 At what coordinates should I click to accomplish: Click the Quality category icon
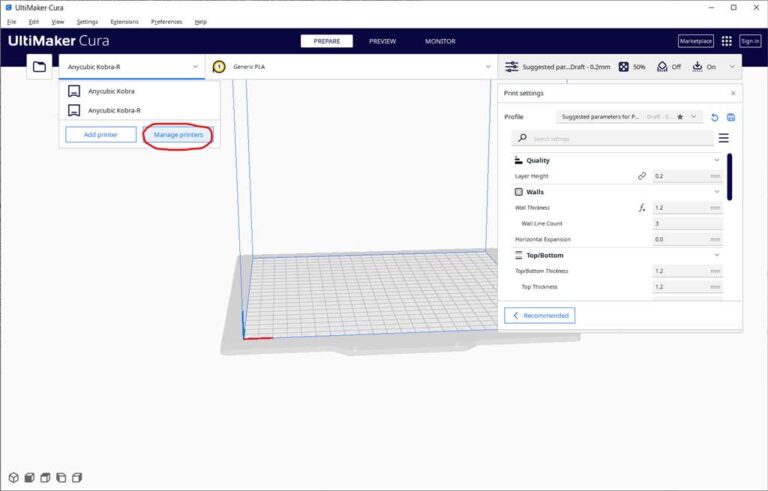(x=518, y=160)
